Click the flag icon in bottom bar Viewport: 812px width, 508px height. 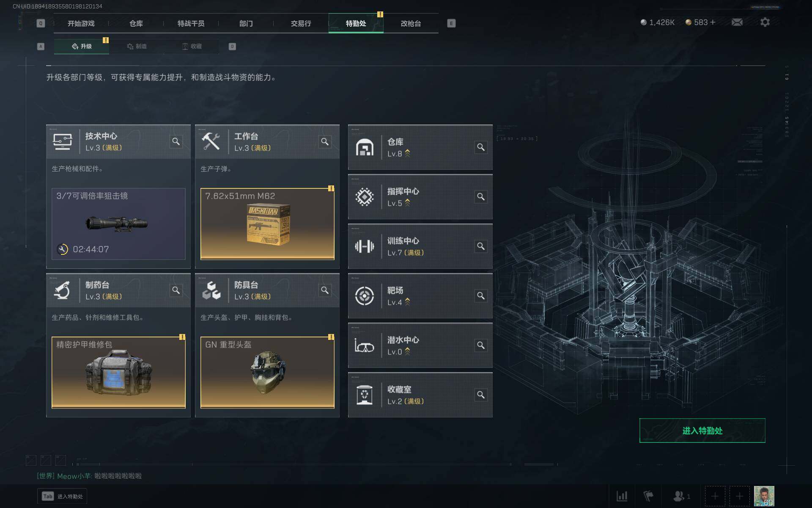pos(648,496)
